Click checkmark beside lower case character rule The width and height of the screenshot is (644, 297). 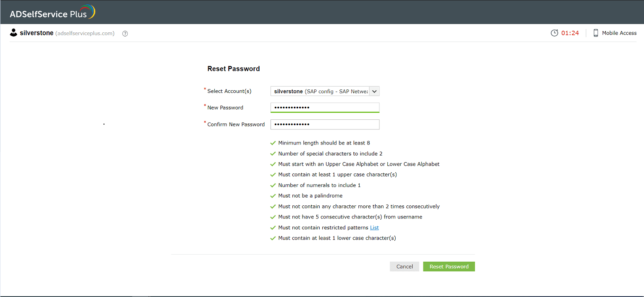point(273,239)
